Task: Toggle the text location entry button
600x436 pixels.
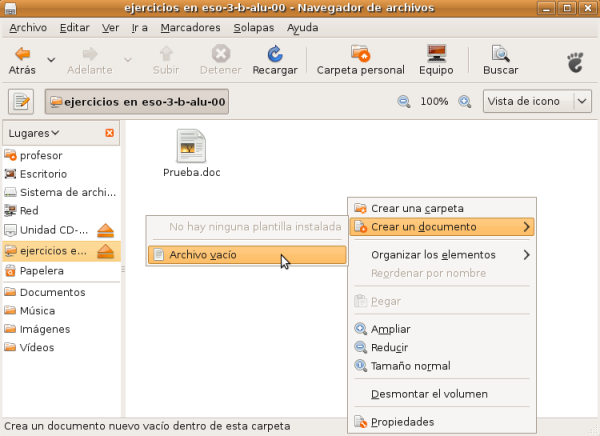Action: click(x=22, y=102)
